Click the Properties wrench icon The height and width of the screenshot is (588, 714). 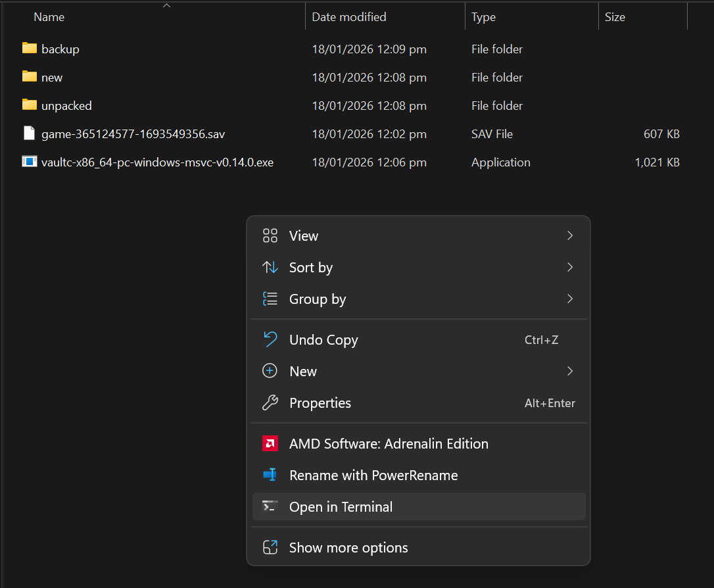click(x=270, y=403)
